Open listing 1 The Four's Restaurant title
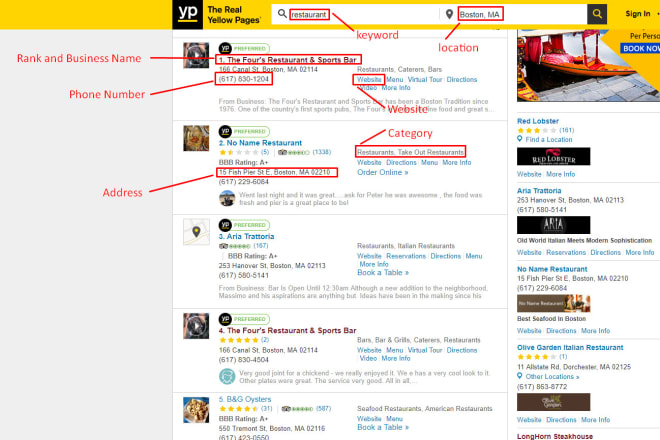The width and height of the screenshot is (660, 440). (287, 60)
